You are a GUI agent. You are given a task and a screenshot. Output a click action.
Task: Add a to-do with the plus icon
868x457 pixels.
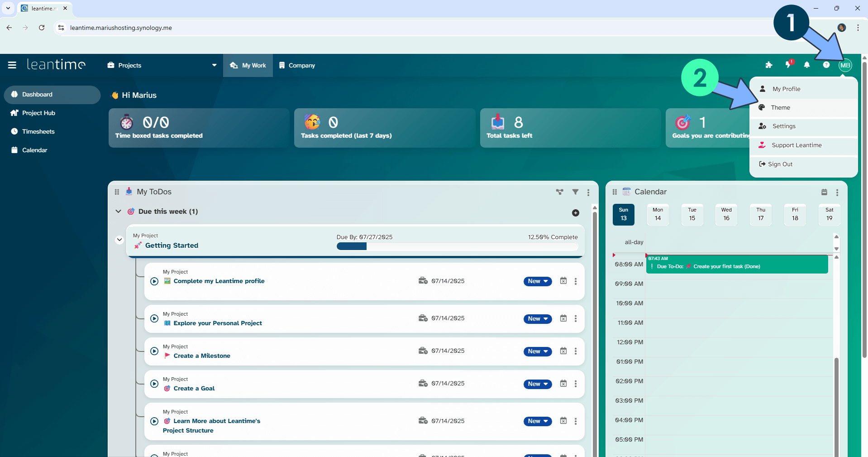[x=576, y=213]
